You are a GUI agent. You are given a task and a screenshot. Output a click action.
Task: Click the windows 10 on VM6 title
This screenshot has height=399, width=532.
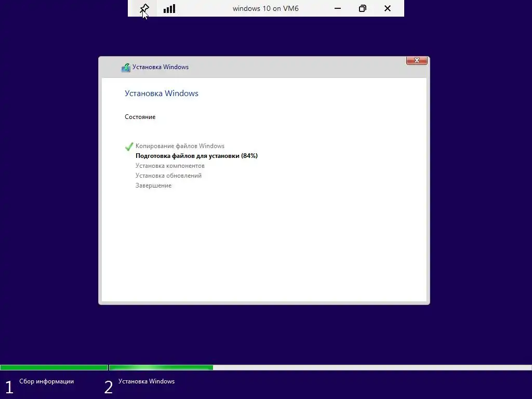click(265, 8)
